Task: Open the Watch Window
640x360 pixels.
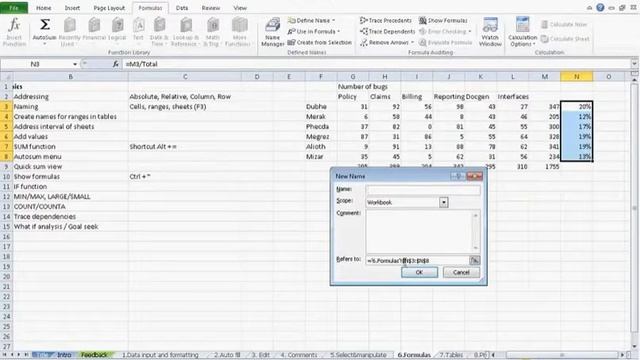Action: coord(490,32)
